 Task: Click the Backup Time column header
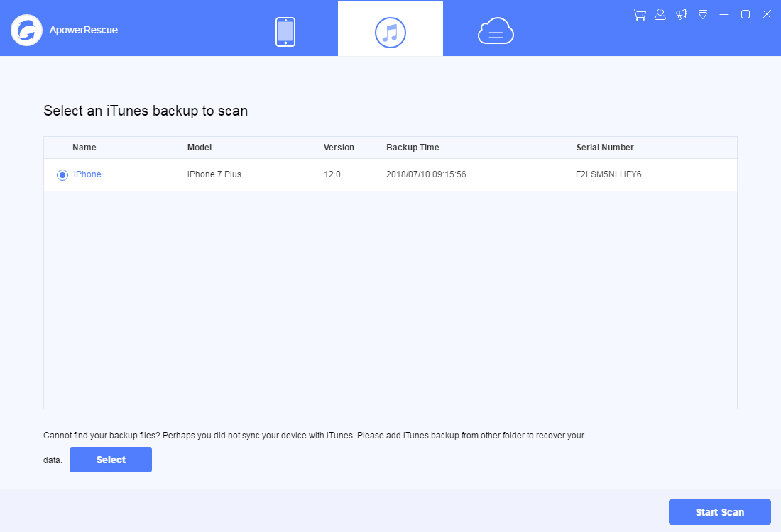[x=413, y=148]
